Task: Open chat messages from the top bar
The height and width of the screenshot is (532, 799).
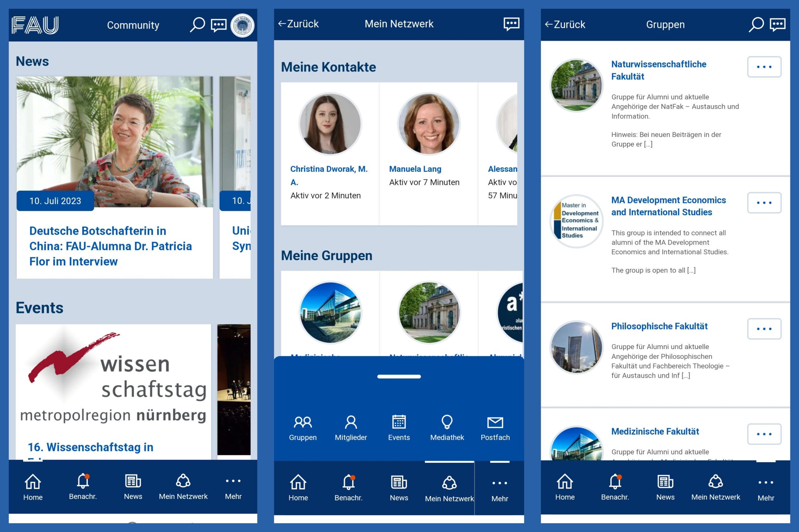Action: [219, 25]
